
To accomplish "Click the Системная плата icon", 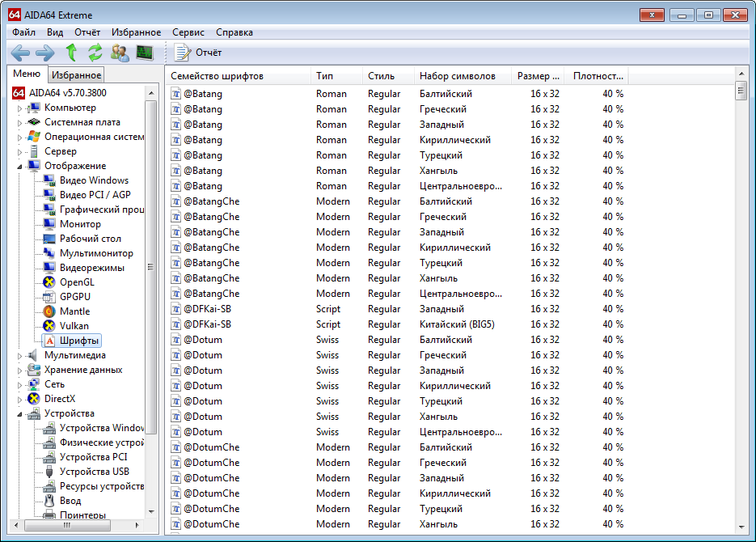I will (33, 122).
